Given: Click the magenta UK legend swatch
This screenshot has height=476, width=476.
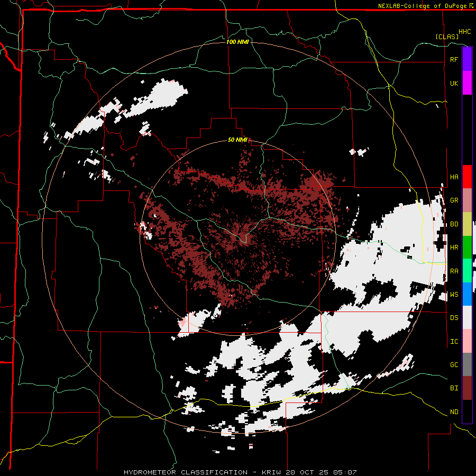Looking at the screenshot, I should 467,83.
